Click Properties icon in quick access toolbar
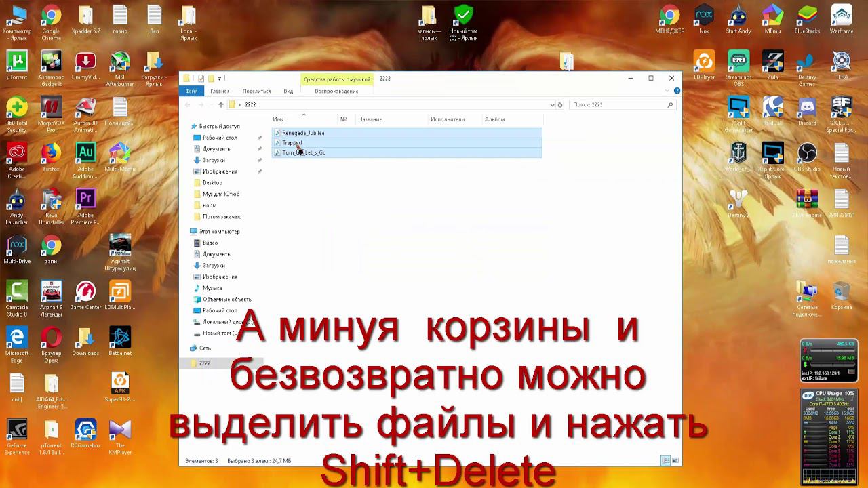 tap(201, 79)
